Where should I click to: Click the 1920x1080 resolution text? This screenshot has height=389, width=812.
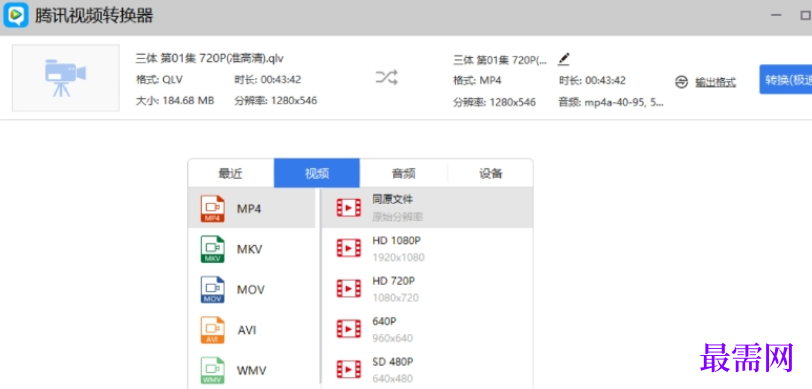click(x=398, y=257)
